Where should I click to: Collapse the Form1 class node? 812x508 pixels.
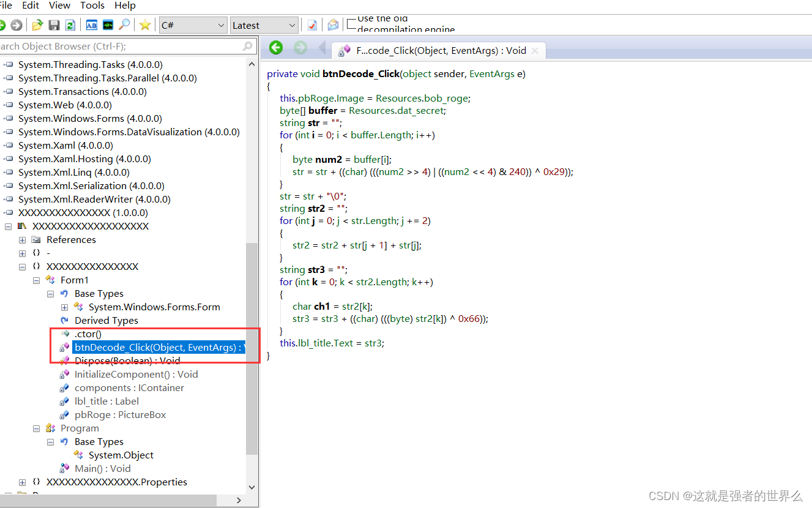coord(37,280)
